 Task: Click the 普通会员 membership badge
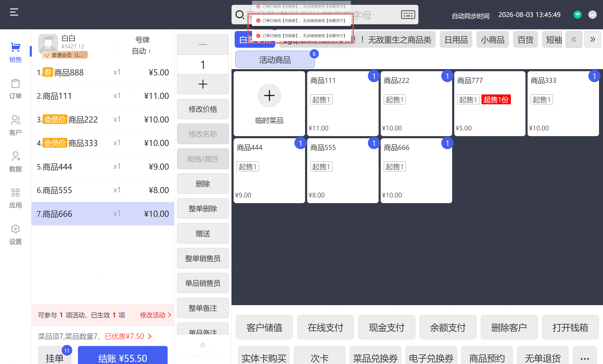tap(65, 55)
